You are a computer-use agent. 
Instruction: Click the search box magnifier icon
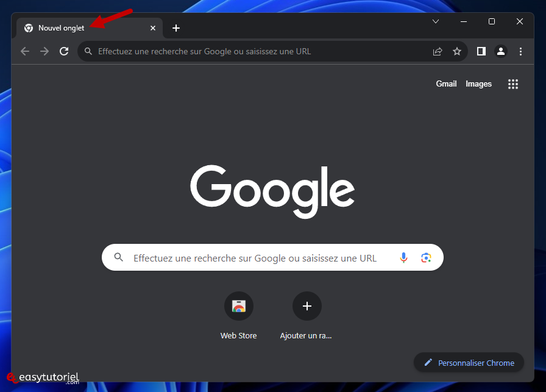119,257
